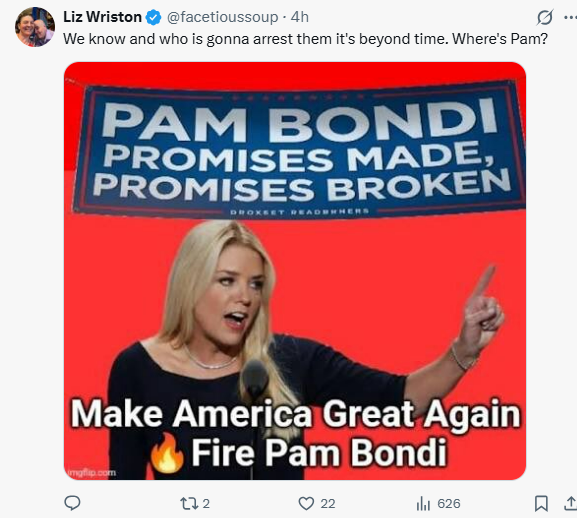Bookmark this post
577x518 pixels.
click(541, 503)
